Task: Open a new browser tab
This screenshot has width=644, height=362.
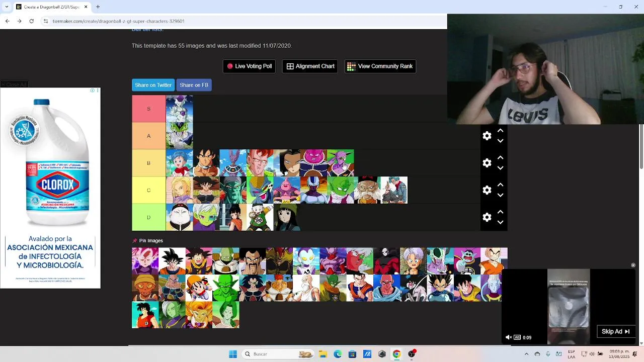Action: pyautogui.click(x=98, y=7)
